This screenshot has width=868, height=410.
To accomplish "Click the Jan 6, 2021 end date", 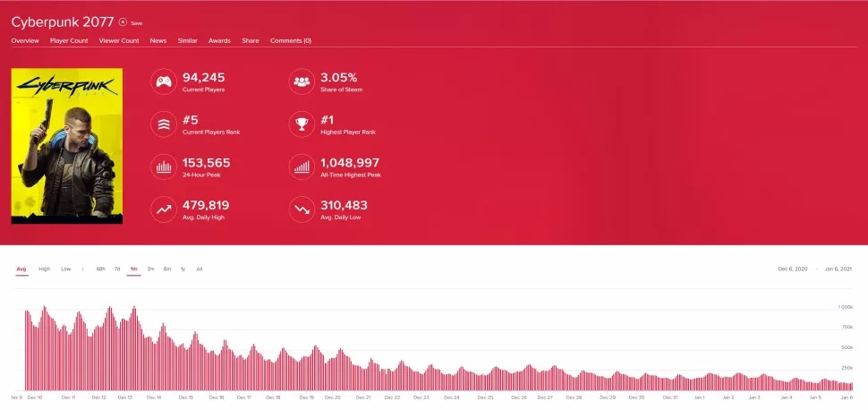I will click(x=838, y=269).
